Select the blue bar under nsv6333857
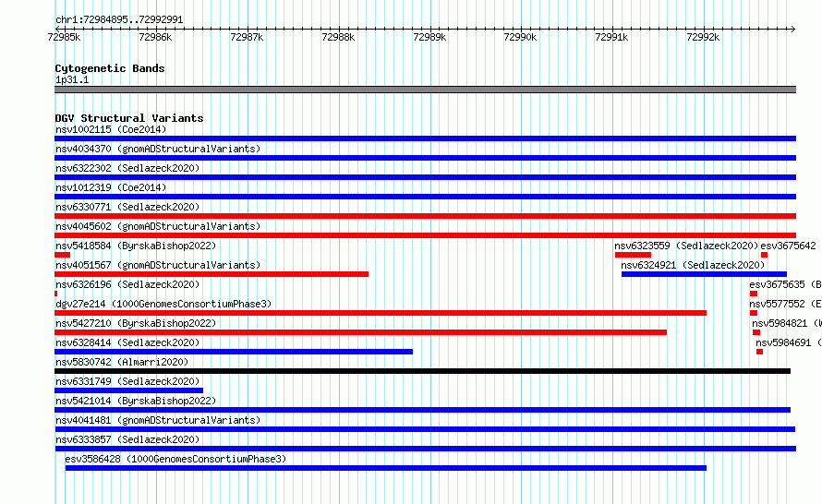 click(x=425, y=449)
